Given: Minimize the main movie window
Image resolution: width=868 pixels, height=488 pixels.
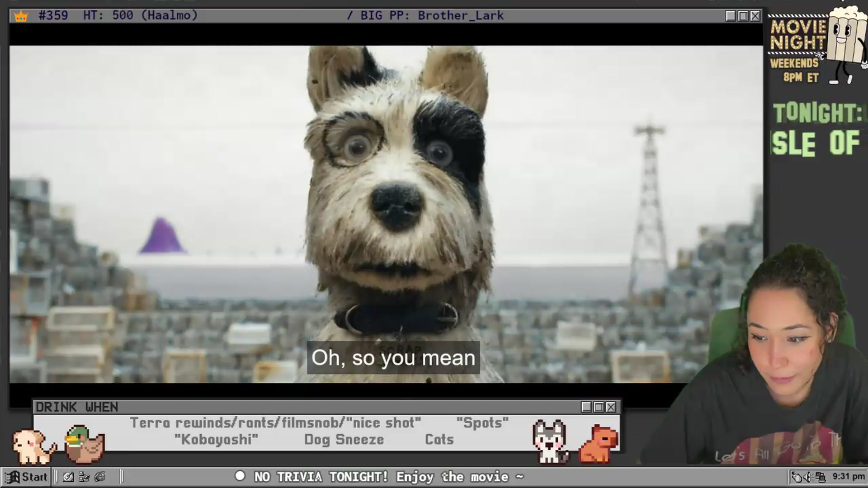Looking at the screenshot, I should [731, 16].
